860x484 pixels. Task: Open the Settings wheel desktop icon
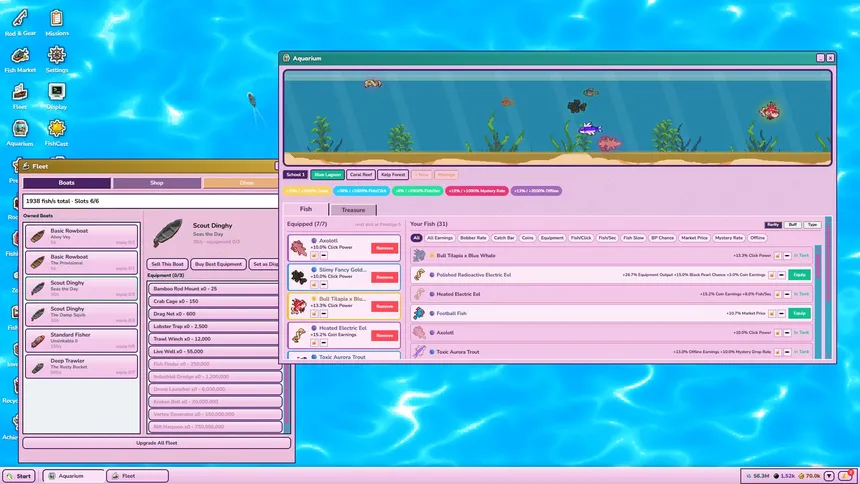[57, 60]
